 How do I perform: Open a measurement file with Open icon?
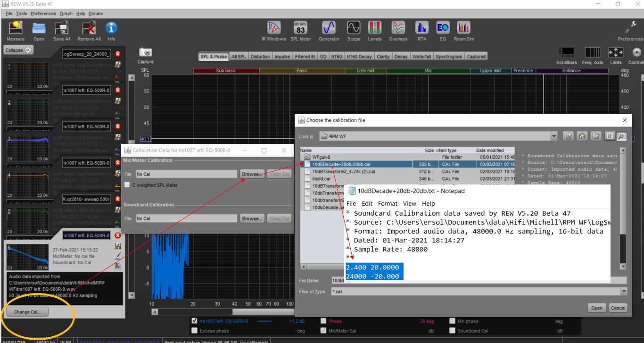click(x=39, y=28)
